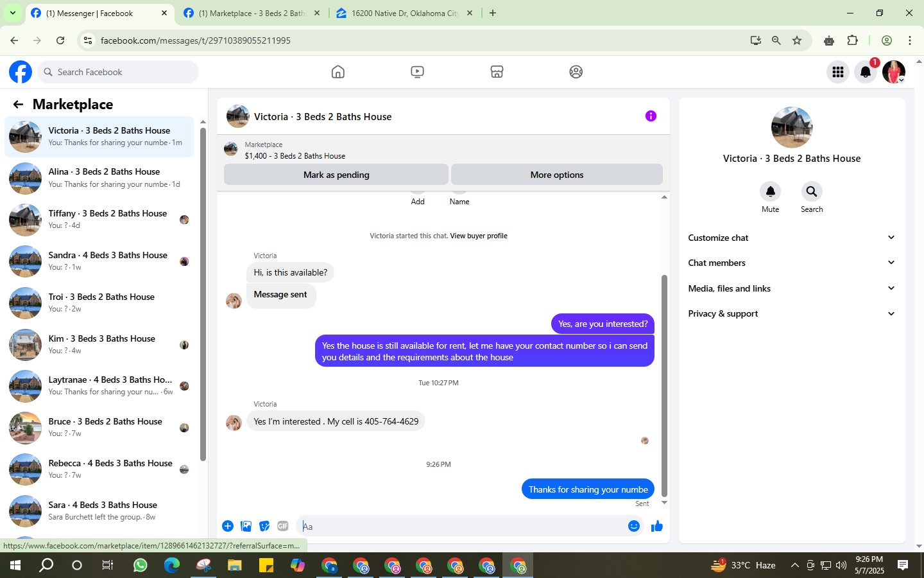
Task: Open Kim 3 Beds 3 Baths chat
Action: click(x=99, y=345)
